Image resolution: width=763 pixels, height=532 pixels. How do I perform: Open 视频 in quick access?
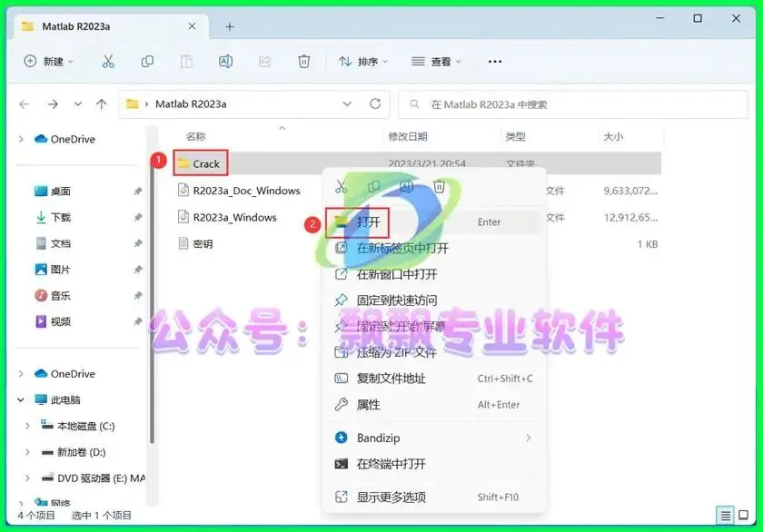tap(53, 321)
